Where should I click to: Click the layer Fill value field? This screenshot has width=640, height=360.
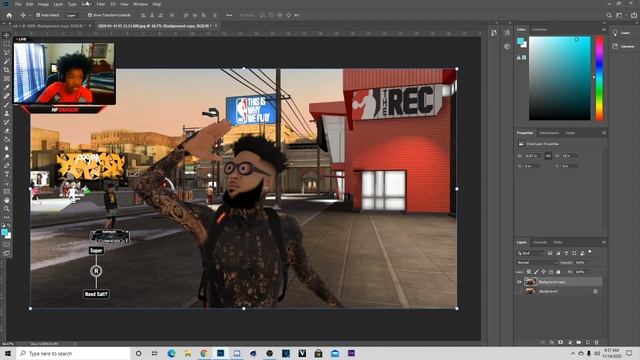(x=582, y=271)
